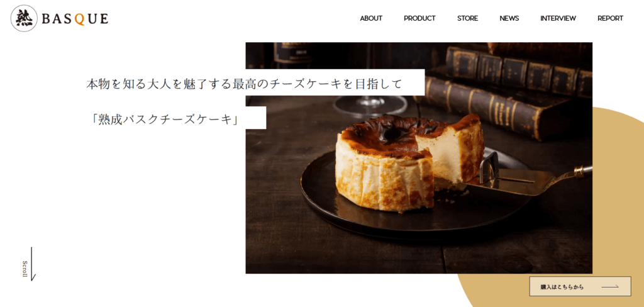Viewport: 644px width, 307px height.
Task: Click the downward Scroll arrow icon
Action: (x=33, y=264)
